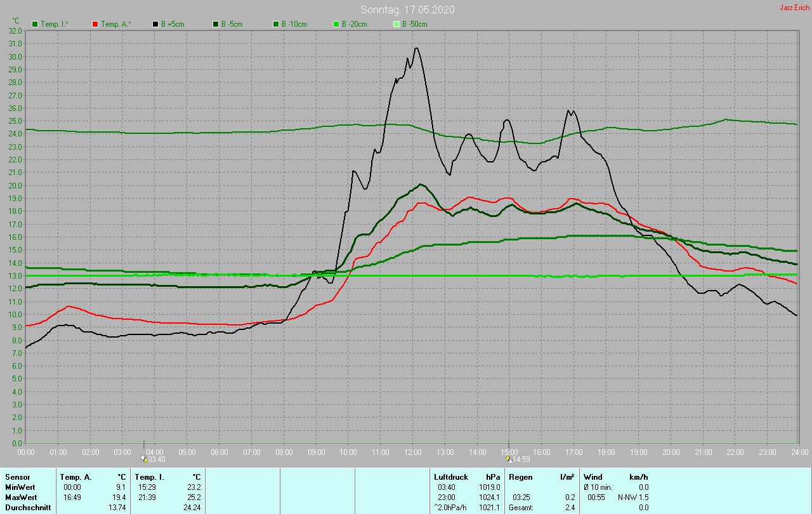Viewport: 812px width, 514px height.
Task: Click the weather event icon at 14:59
Action: click(509, 458)
